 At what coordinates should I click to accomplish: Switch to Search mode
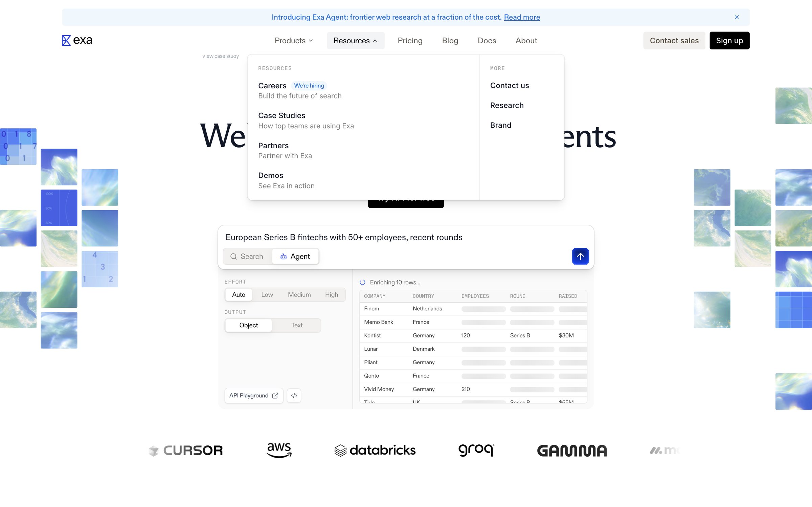click(247, 257)
